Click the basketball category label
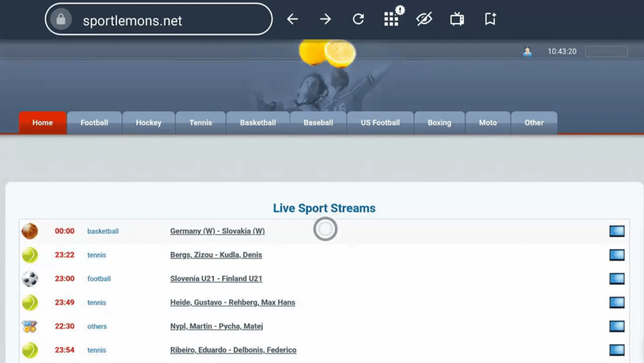This screenshot has width=644, height=363. [x=103, y=231]
